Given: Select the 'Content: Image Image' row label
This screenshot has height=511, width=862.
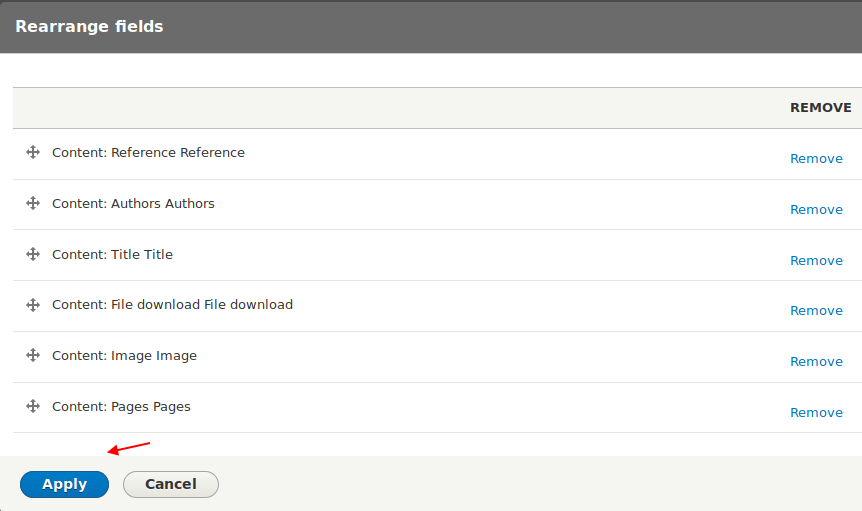Looking at the screenshot, I should [x=124, y=356].
